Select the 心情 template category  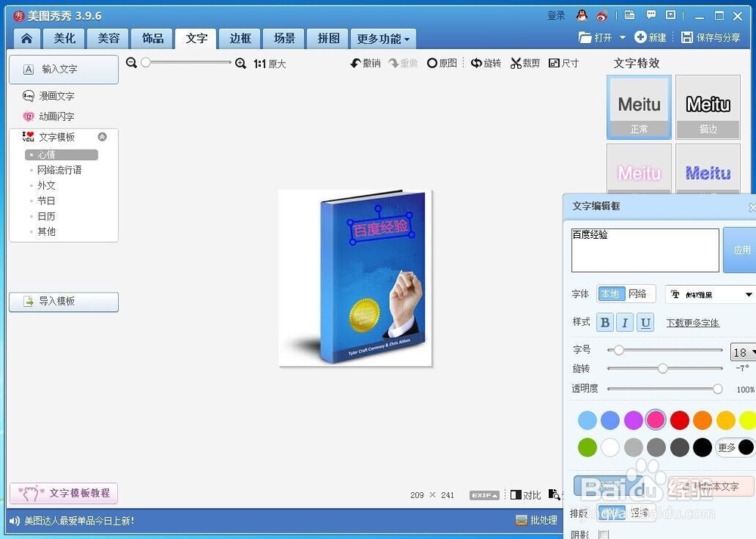click(61, 155)
